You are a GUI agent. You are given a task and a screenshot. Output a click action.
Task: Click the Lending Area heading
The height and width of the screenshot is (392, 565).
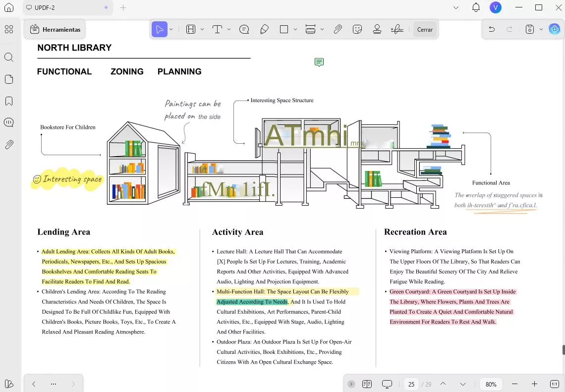64,231
